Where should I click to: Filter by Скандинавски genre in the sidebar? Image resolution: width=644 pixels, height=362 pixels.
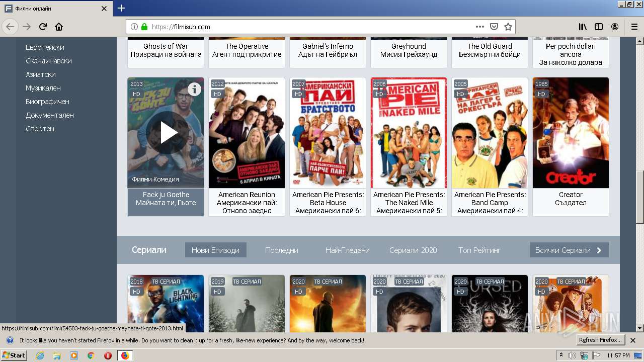(x=49, y=61)
